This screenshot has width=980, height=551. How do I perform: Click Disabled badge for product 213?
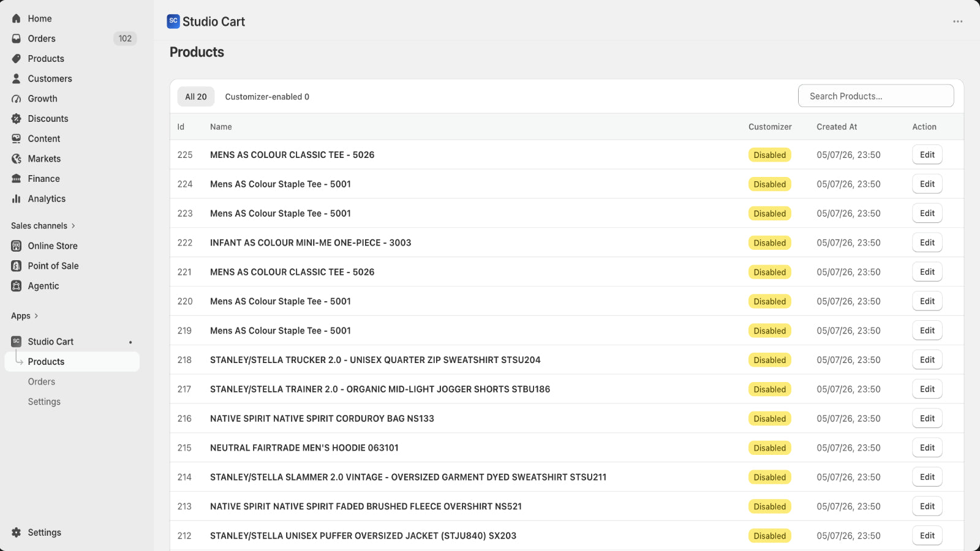click(770, 506)
